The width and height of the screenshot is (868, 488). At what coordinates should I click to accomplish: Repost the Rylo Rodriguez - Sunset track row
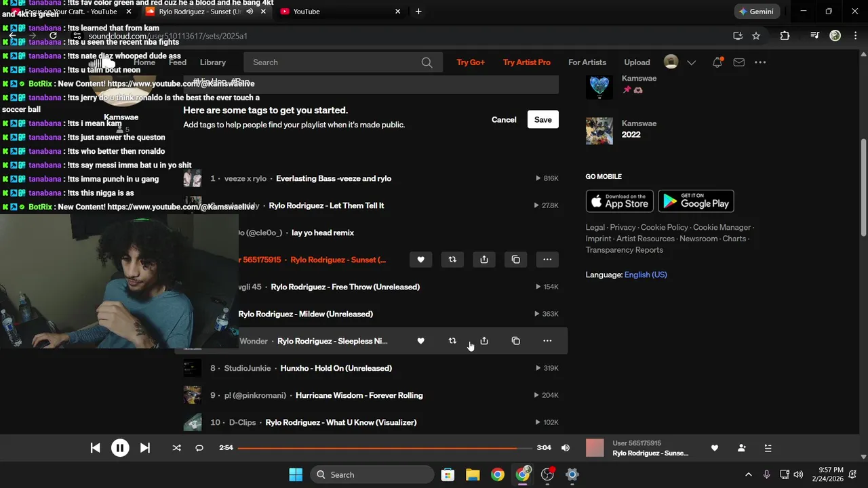click(x=452, y=260)
